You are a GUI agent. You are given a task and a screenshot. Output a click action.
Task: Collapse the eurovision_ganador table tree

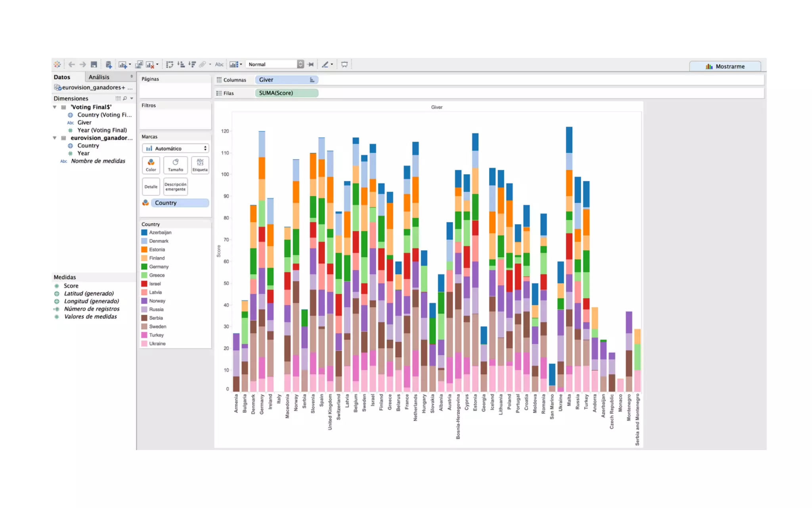(55, 138)
